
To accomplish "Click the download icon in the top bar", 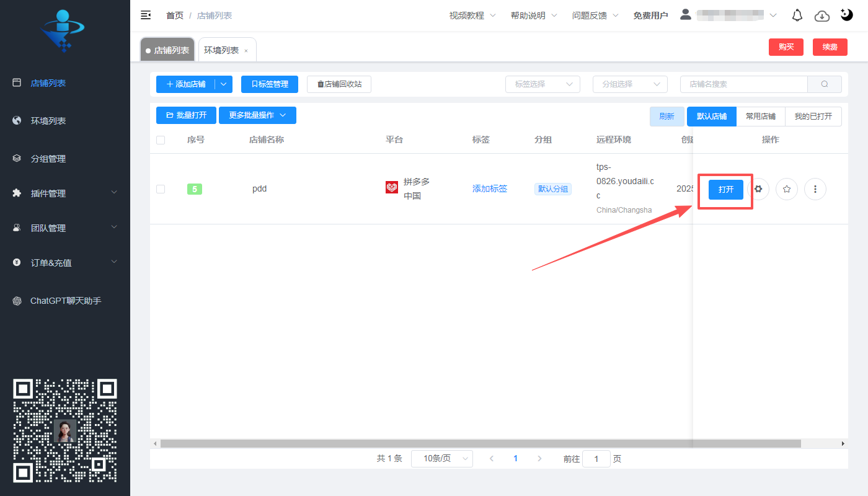I will click(x=822, y=16).
